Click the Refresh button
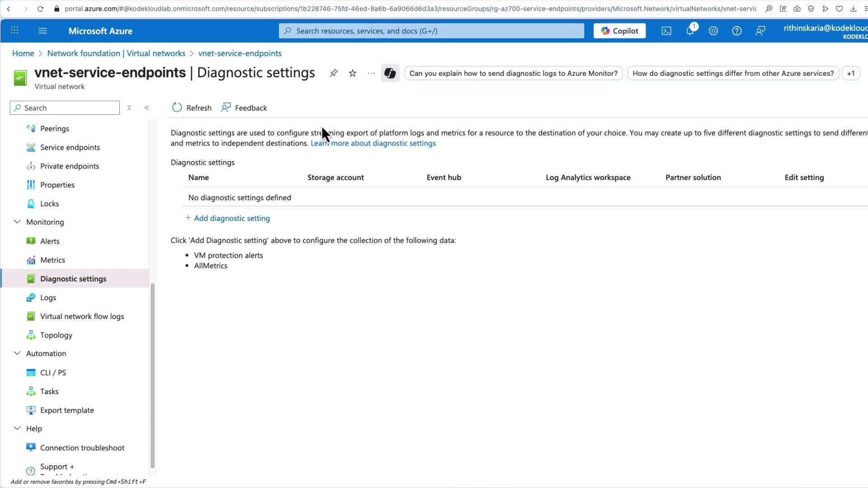The width and height of the screenshot is (868, 488). [x=192, y=108]
